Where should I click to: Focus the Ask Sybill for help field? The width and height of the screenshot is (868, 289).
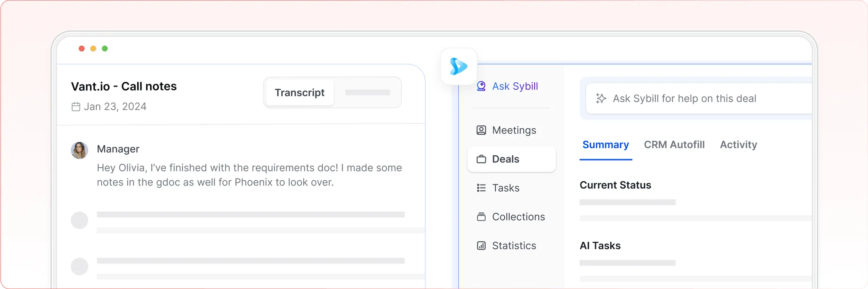click(699, 98)
